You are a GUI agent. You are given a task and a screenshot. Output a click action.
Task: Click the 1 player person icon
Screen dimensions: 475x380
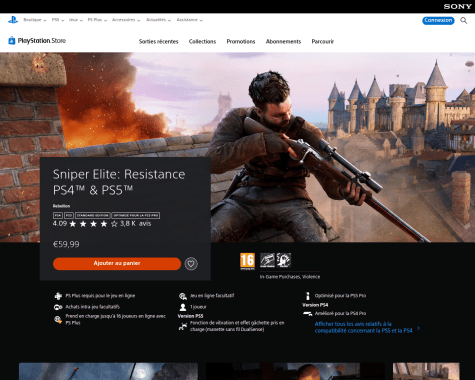coord(183,307)
